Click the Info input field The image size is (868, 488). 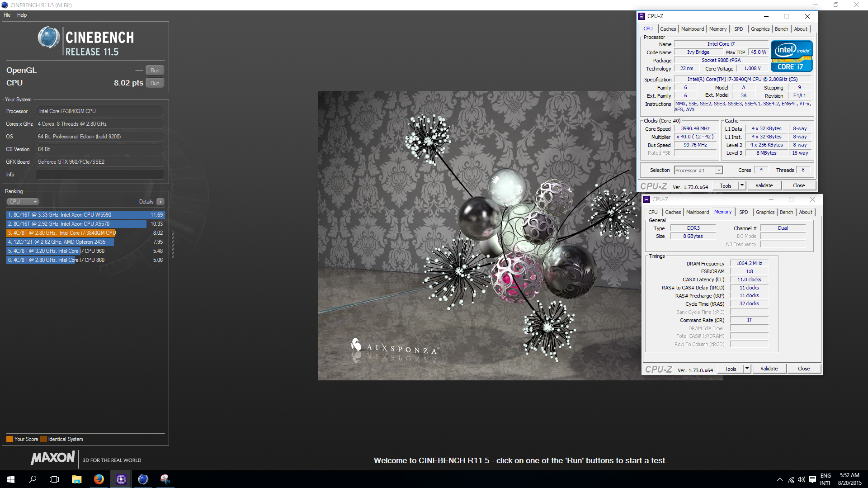tap(99, 175)
